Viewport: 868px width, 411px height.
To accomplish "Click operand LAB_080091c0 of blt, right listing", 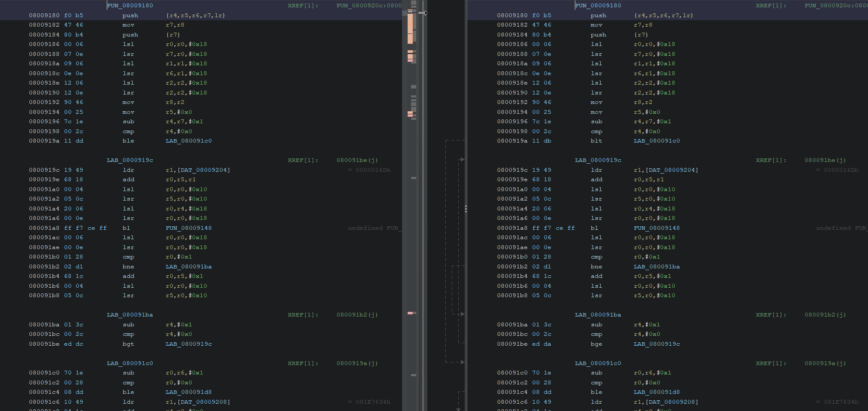I will 657,141.
